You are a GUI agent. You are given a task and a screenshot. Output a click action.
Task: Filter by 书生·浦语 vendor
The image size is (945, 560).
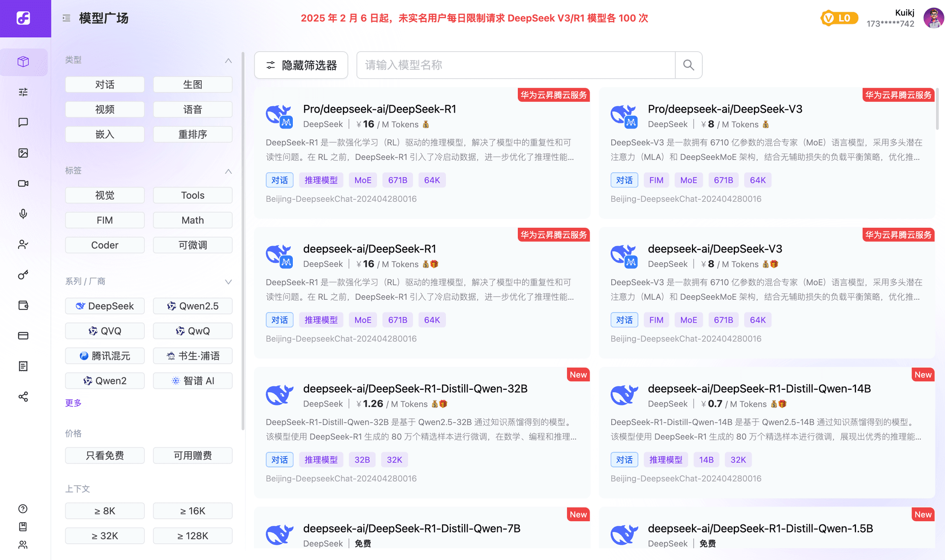(192, 356)
